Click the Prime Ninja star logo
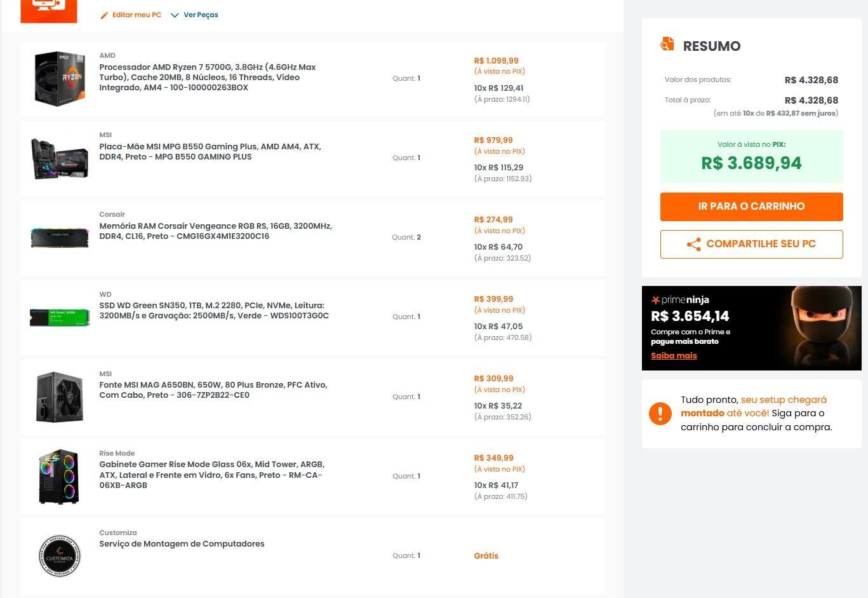The width and height of the screenshot is (868, 598). point(655,300)
